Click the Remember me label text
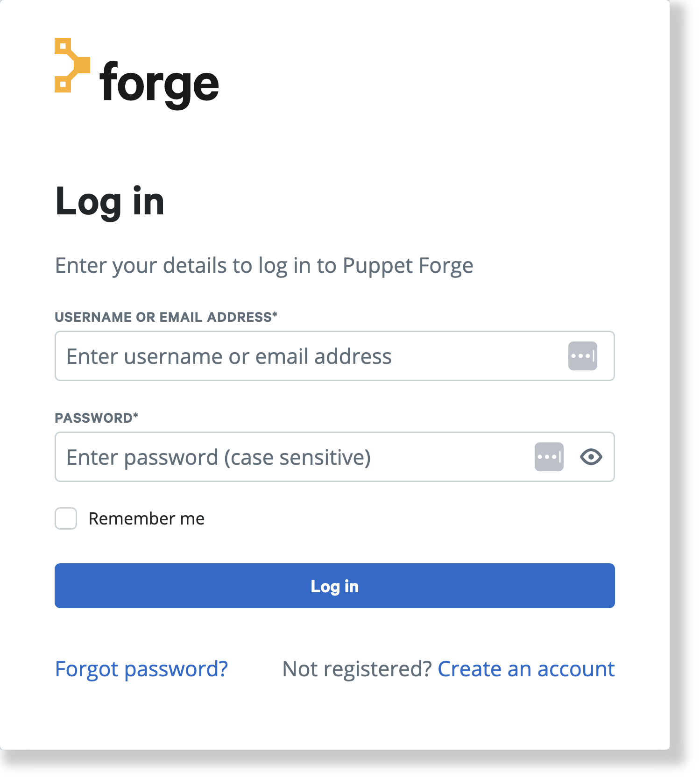The height and width of the screenshot is (780, 700). click(147, 519)
